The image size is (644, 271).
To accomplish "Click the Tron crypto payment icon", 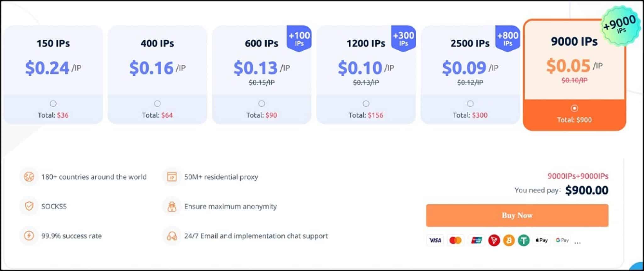I will point(494,241).
